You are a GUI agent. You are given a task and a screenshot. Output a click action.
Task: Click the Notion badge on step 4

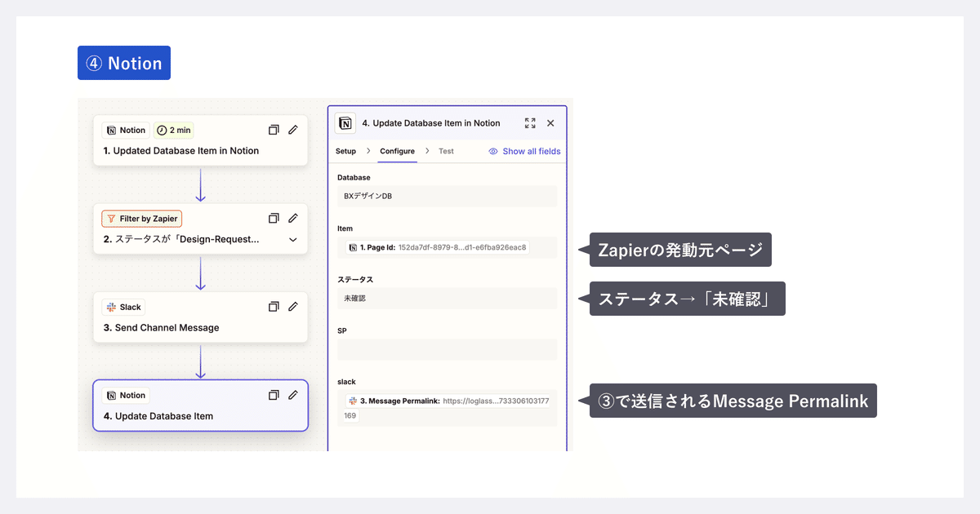pyautogui.click(x=126, y=396)
